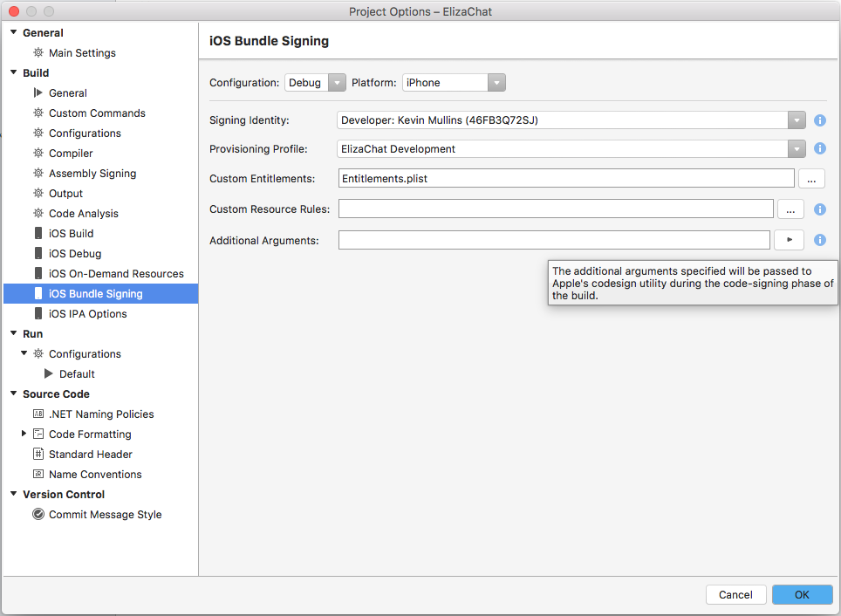Collapse the Build section
The image size is (841, 616).
[11, 72]
